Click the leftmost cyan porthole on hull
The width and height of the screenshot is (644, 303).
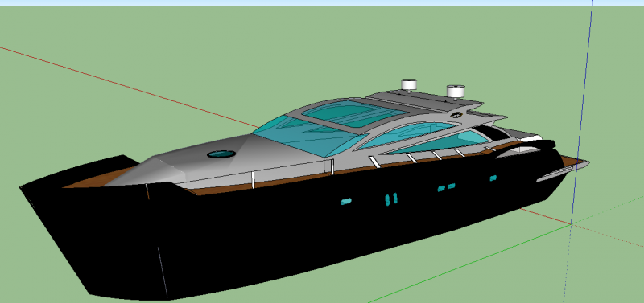[346, 201]
